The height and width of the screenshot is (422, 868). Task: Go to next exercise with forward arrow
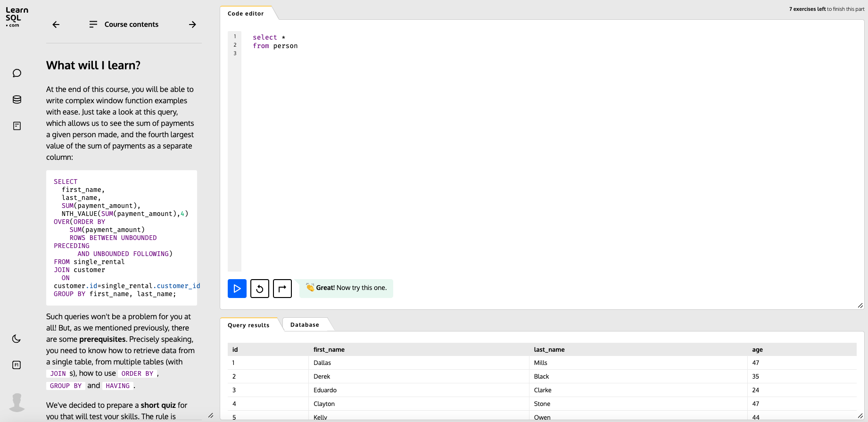point(192,25)
